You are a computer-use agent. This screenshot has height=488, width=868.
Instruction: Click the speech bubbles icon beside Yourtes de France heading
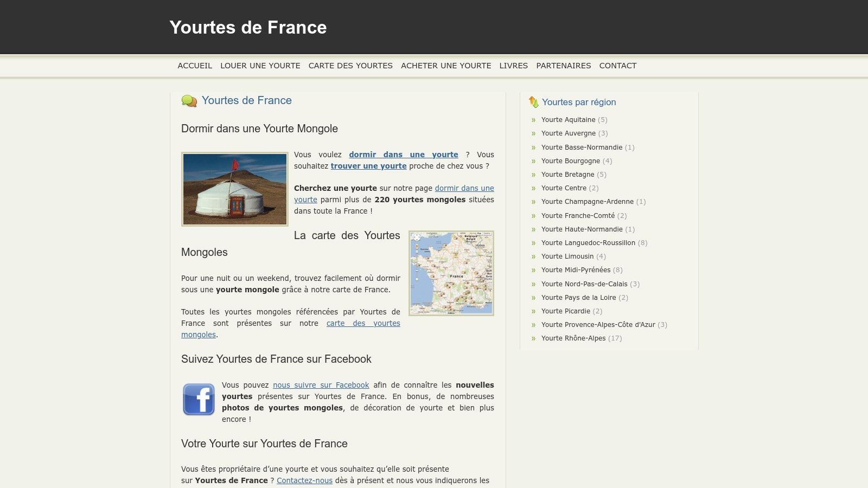[189, 101]
